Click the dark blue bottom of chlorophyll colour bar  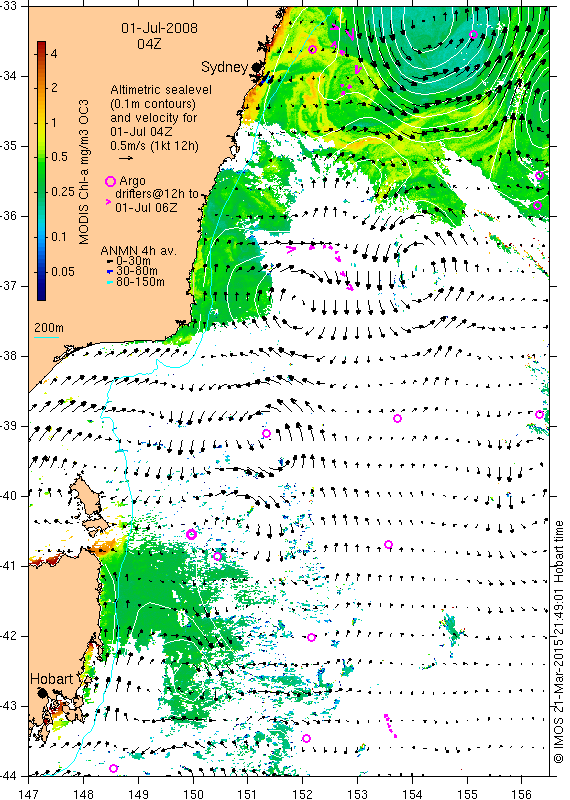41,295
